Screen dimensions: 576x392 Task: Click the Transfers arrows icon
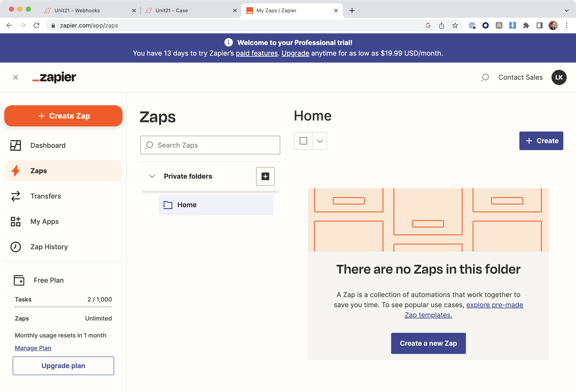coord(15,196)
